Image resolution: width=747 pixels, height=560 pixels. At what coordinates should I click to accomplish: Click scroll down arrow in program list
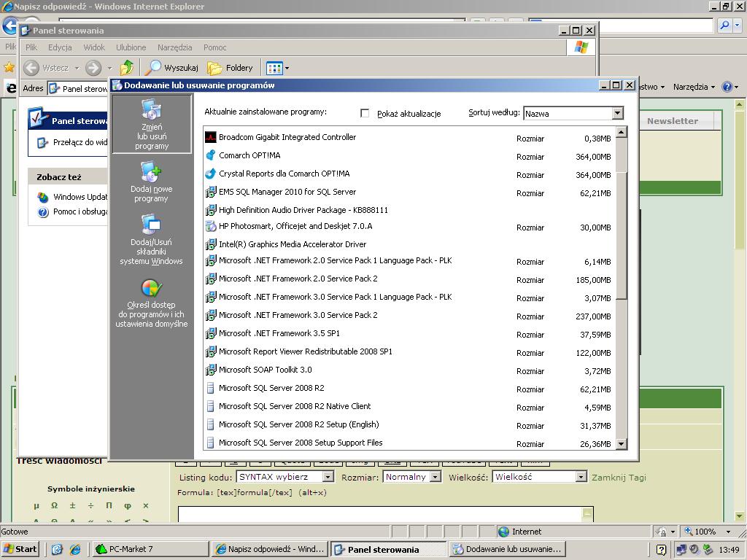pyautogui.click(x=621, y=444)
